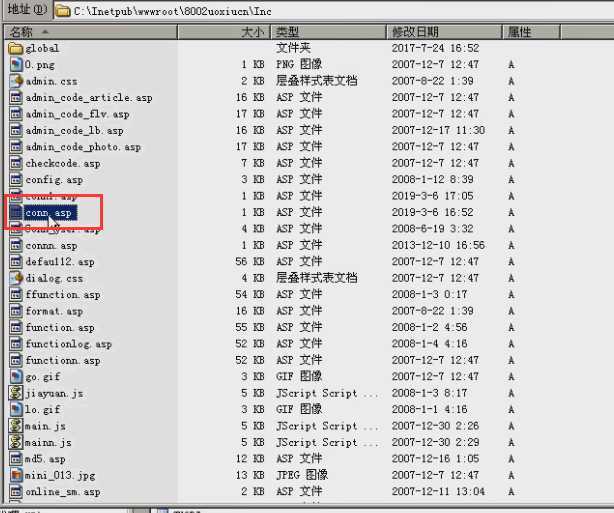Click the 13 KB size value
This screenshot has width=614, height=513.
coord(250,475)
